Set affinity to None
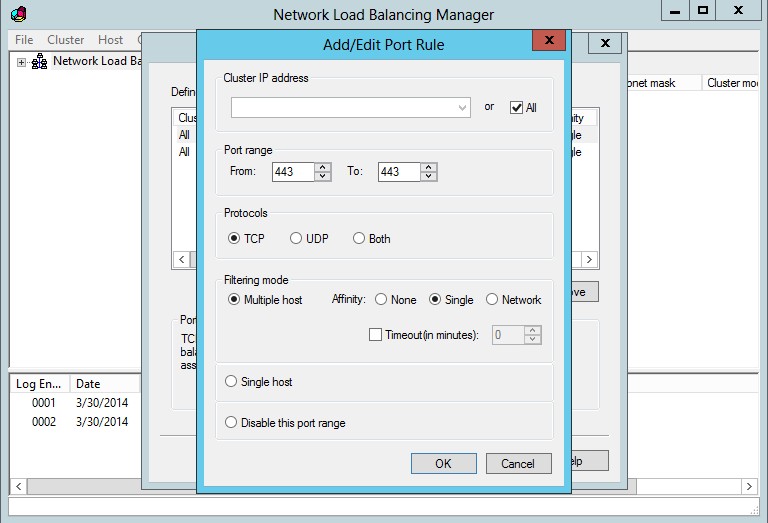 tap(381, 299)
